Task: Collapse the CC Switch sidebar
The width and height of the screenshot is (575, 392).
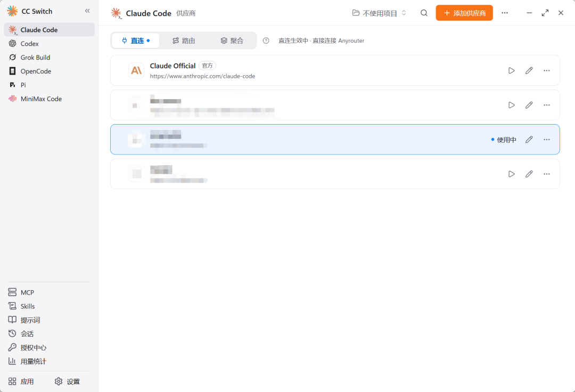Action: click(x=87, y=11)
